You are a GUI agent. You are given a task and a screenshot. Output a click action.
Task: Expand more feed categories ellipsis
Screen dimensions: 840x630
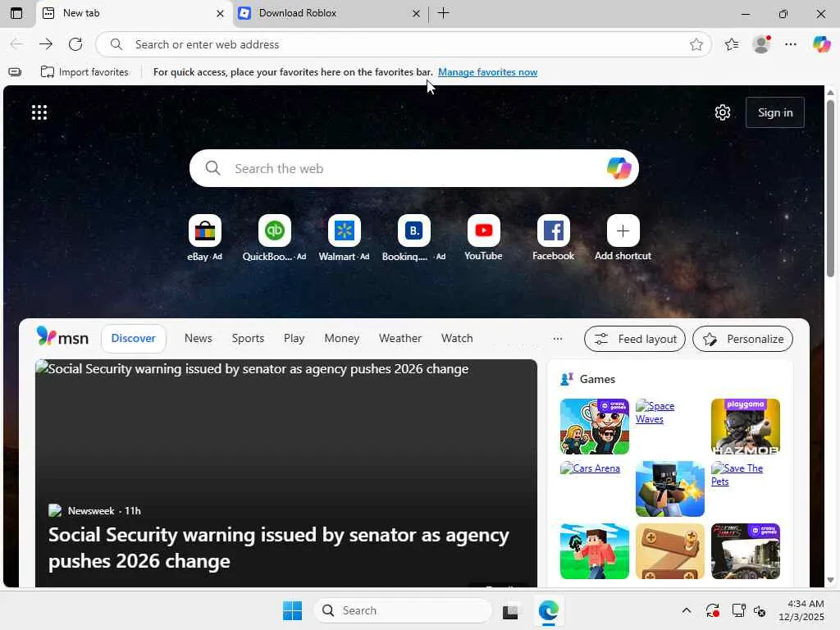(558, 339)
